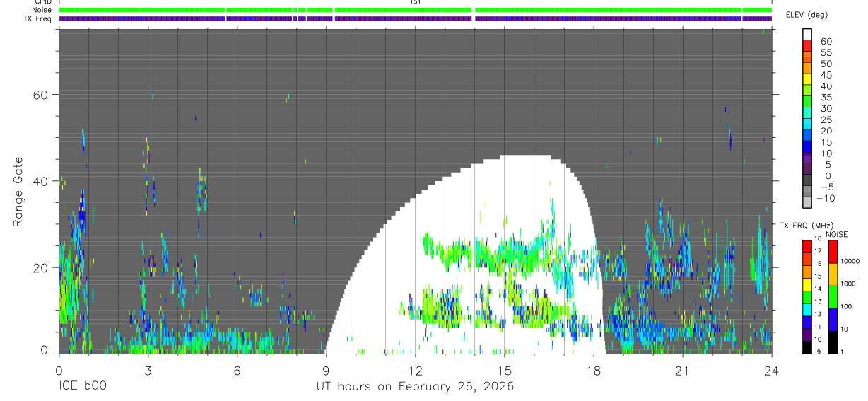Click the purple TX Freq status bar at top
The width and height of the screenshot is (868, 401).
[415, 18]
